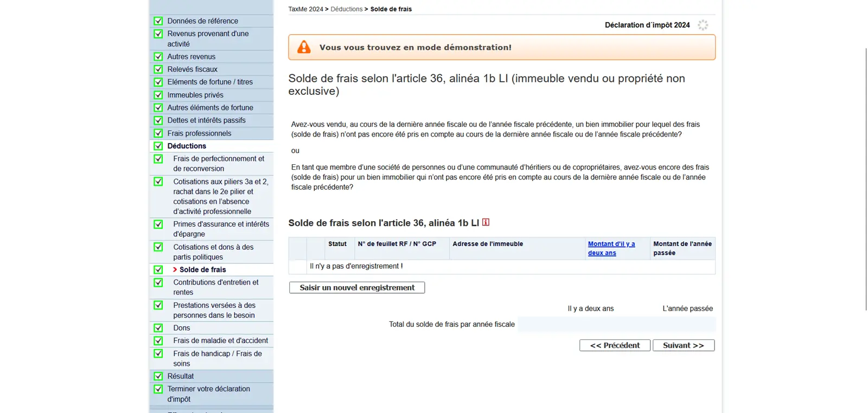The width and height of the screenshot is (868, 413).
Task: Click the vertical page scrollbar
Action: [x=866, y=179]
